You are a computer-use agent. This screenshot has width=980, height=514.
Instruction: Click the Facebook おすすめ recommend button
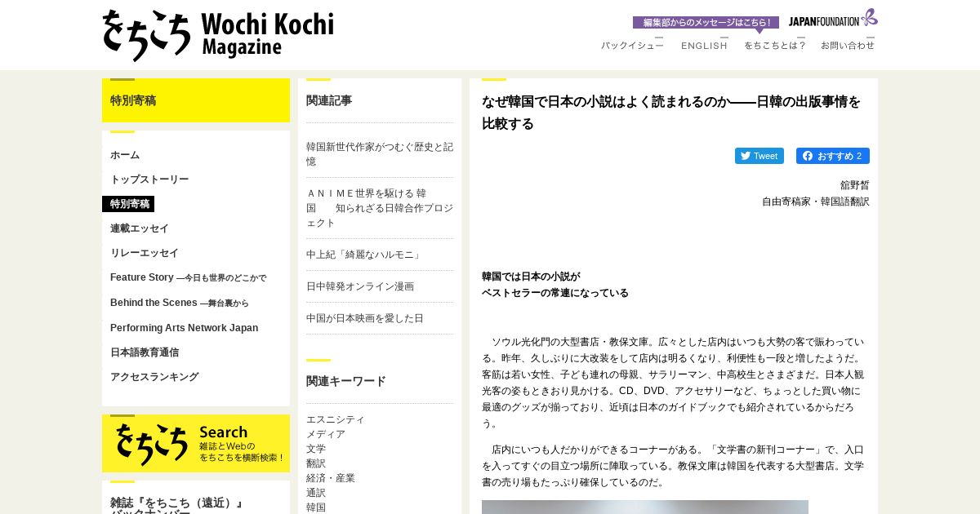[833, 156]
